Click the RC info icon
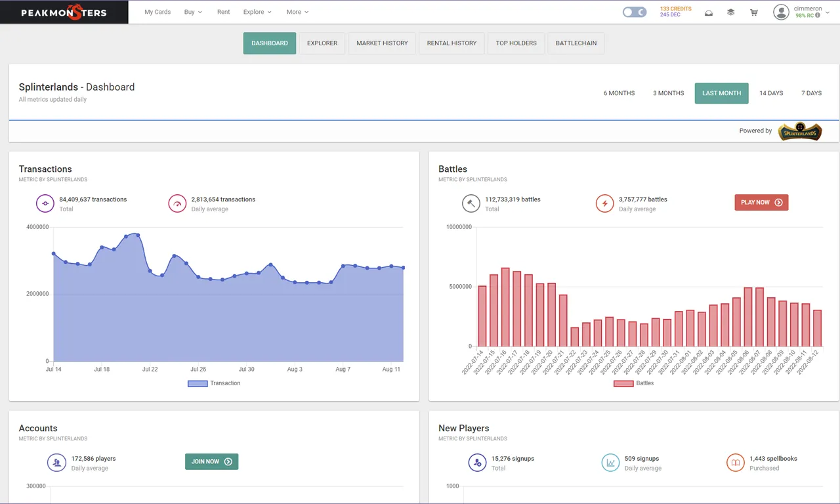 (818, 15)
